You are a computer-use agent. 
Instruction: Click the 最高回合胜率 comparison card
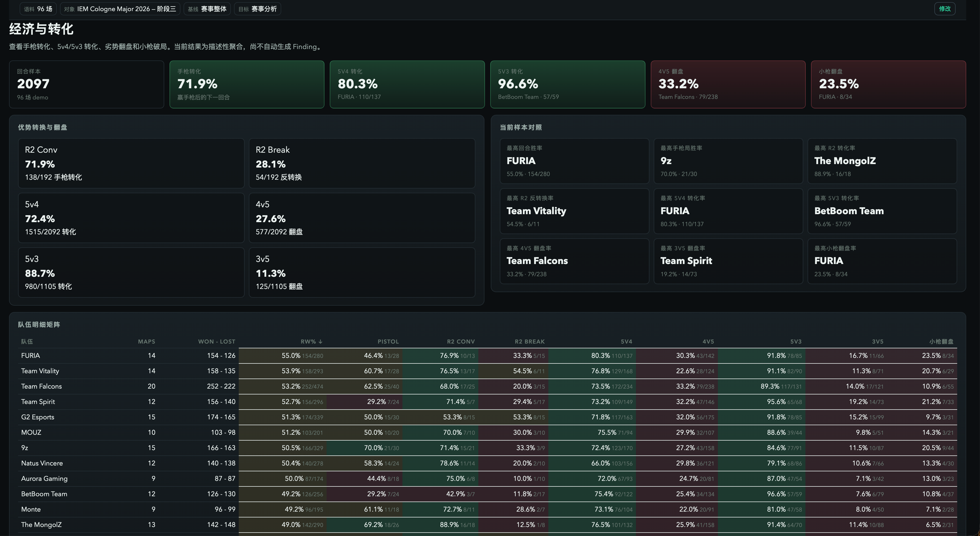(574, 161)
